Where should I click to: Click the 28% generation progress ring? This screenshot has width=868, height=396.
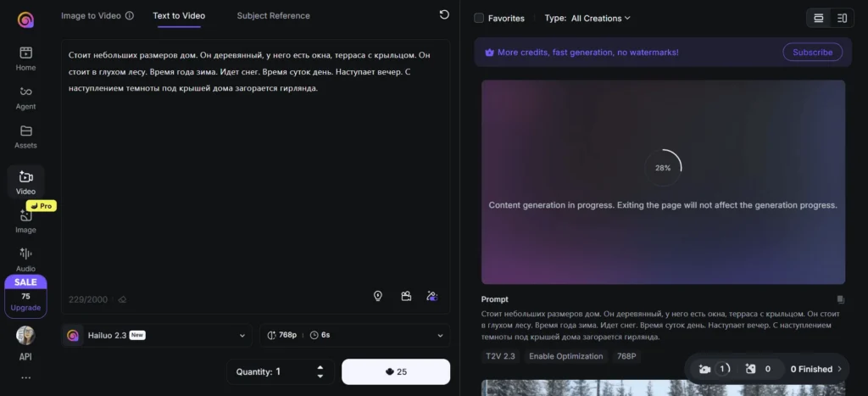(x=663, y=168)
